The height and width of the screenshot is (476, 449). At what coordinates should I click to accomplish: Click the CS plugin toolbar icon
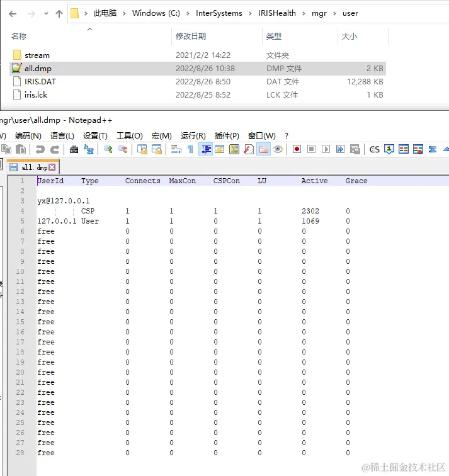374,149
